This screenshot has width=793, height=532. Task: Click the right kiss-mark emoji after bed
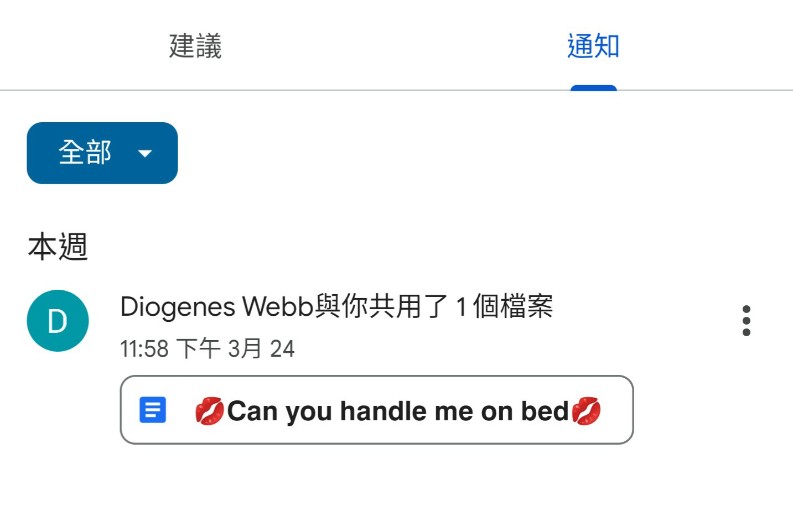click(586, 411)
